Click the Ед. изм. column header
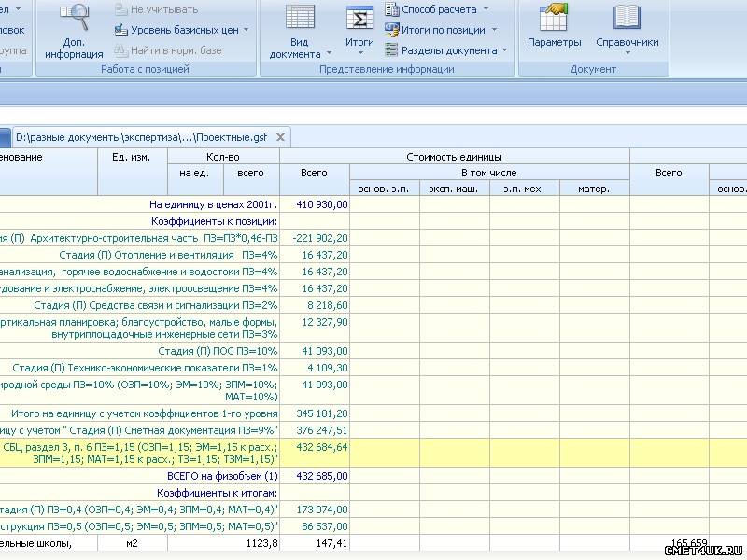The height and width of the screenshot is (560, 747). (132, 157)
